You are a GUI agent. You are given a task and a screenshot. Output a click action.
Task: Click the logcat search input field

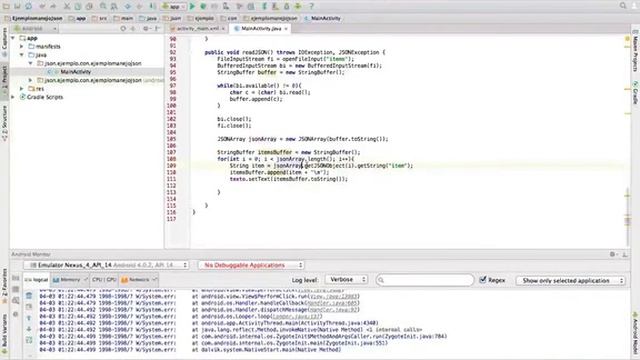(x=425, y=280)
